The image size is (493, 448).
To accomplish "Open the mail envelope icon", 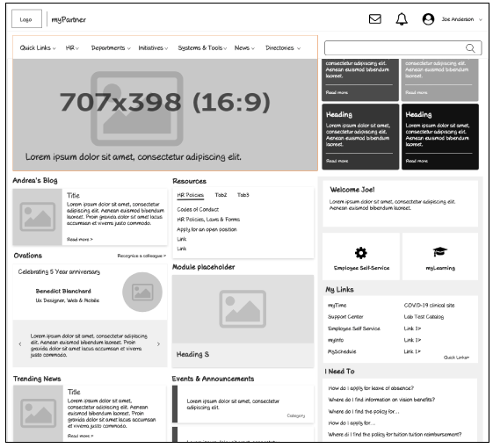I will pos(374,19).
